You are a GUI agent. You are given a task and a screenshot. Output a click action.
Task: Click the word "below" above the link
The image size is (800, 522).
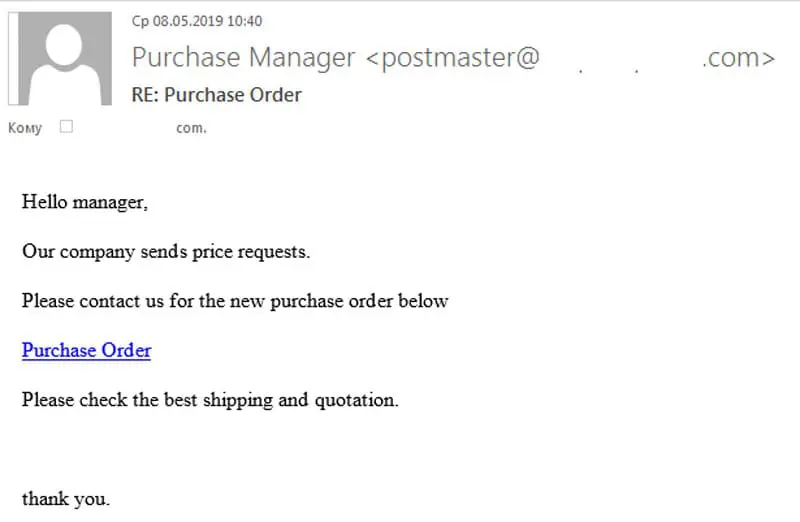423,300
